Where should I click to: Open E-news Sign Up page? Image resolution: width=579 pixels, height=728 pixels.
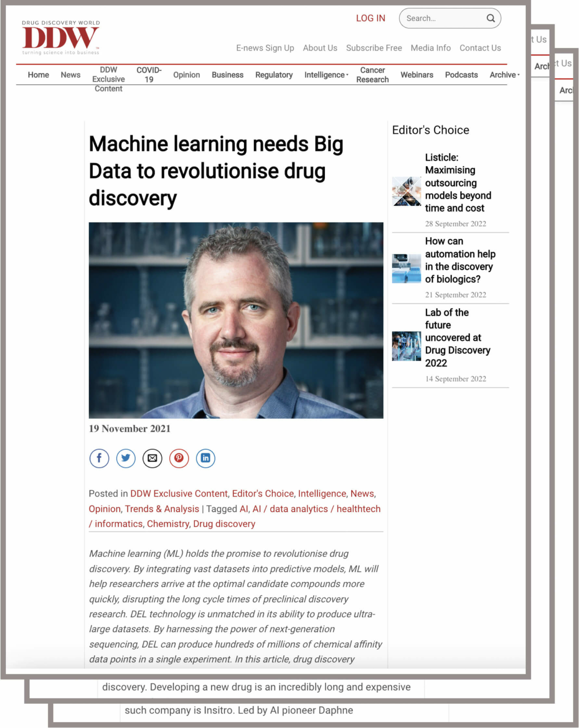[265, 48]
